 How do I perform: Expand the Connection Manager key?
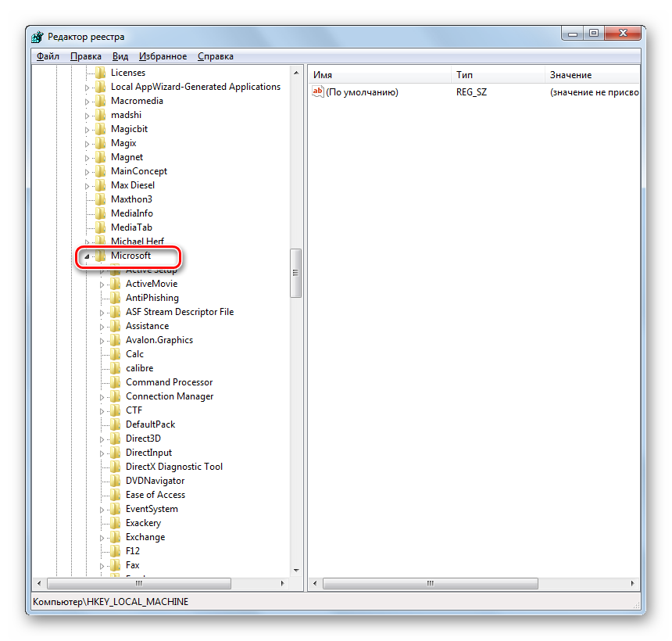(102, 397)
